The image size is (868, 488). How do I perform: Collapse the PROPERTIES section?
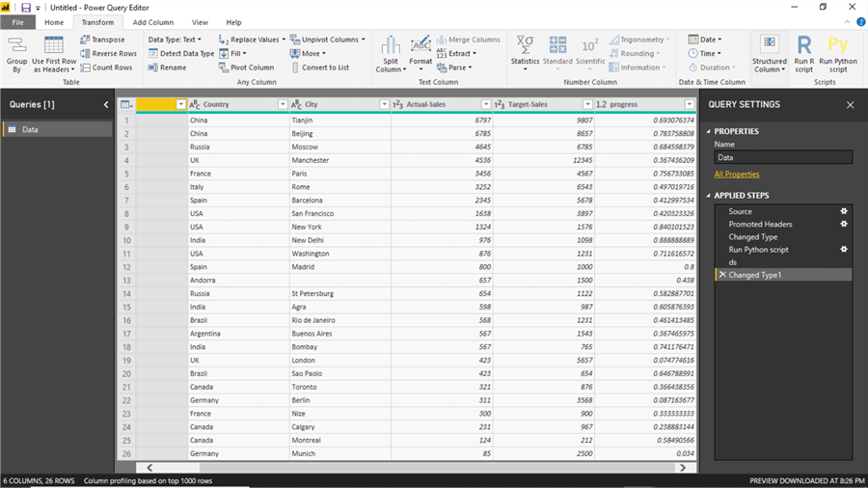[709, 131]
